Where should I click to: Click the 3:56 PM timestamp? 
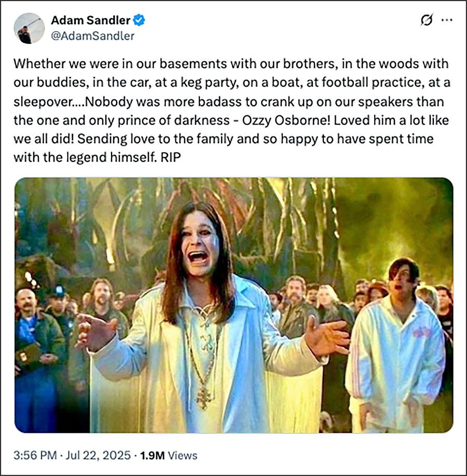coord(34,455)
